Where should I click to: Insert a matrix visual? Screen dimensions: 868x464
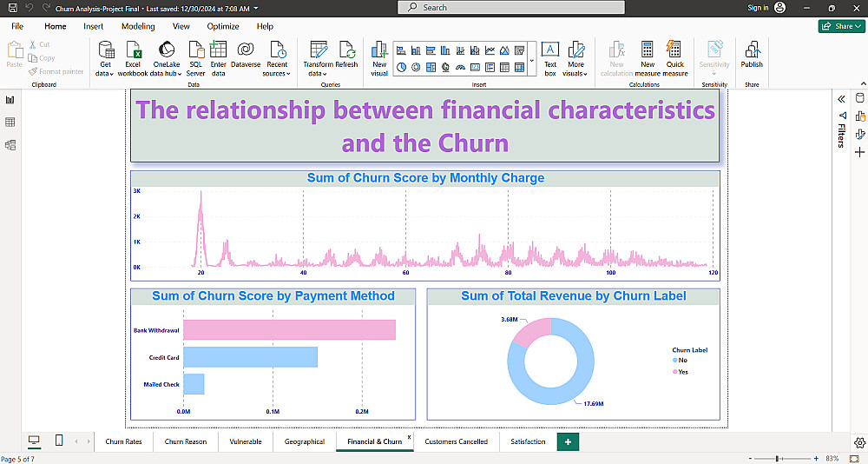(519, 67)
